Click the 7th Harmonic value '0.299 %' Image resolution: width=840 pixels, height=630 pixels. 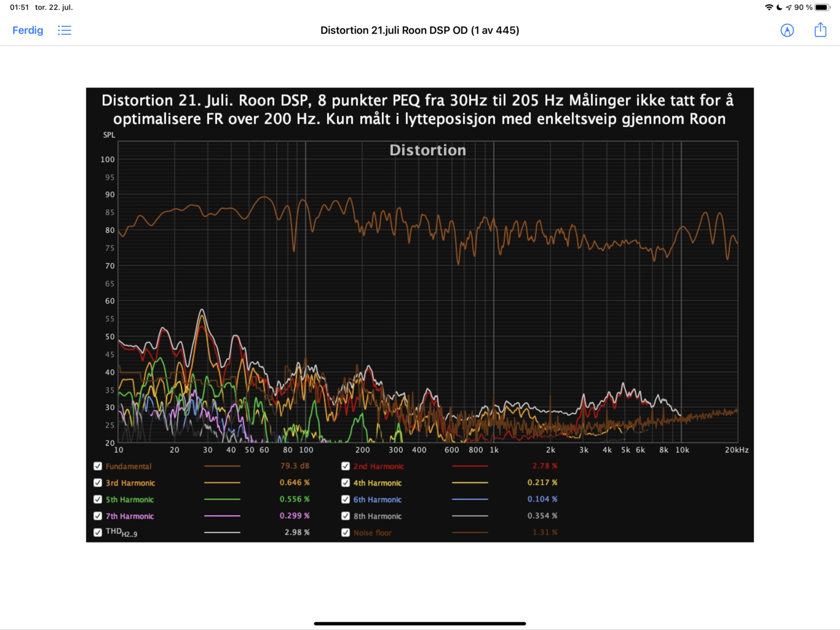point(295,516)
